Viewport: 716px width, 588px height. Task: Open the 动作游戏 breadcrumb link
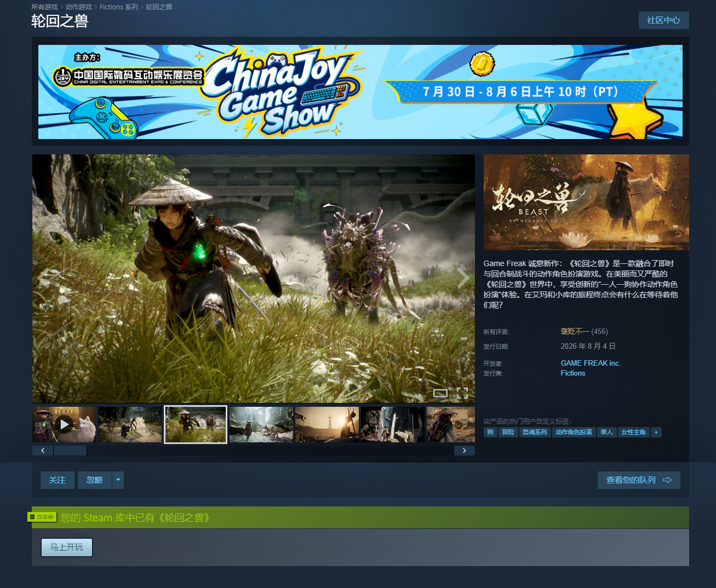(78, 7)
